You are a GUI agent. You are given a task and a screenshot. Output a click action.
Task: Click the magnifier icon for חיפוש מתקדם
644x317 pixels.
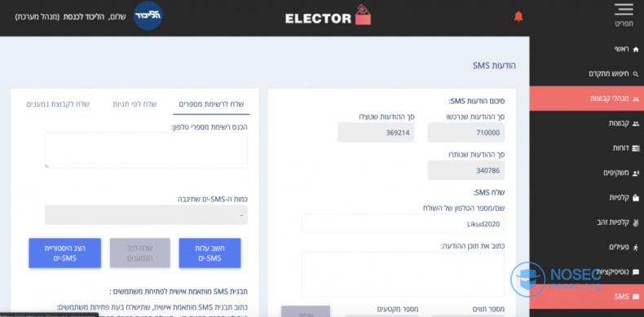click(636, 74)
